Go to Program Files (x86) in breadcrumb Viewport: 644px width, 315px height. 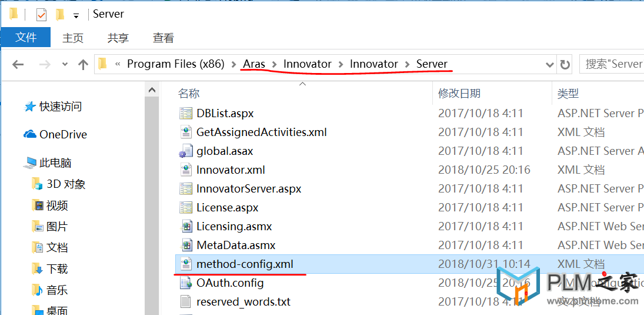tap(176, 64)
